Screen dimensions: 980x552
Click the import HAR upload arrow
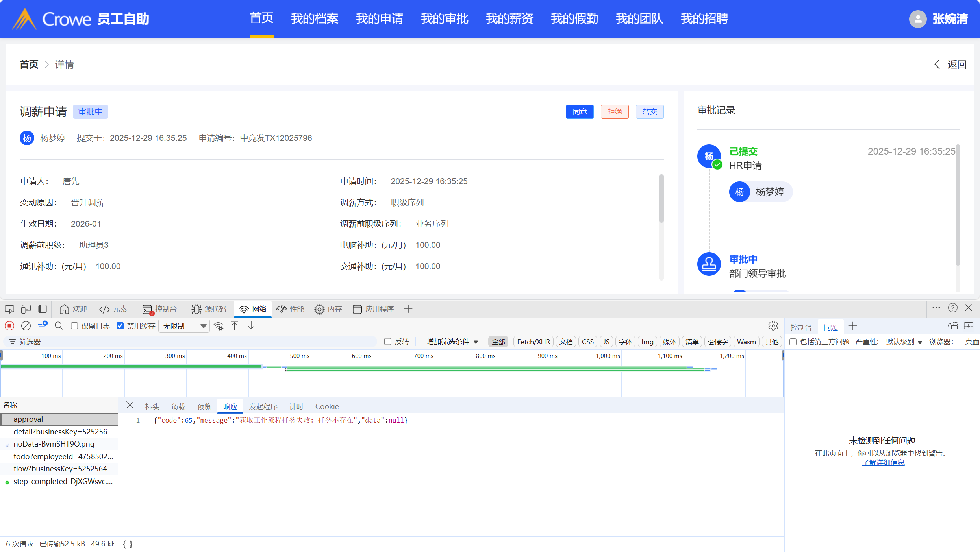click(235, 326)
